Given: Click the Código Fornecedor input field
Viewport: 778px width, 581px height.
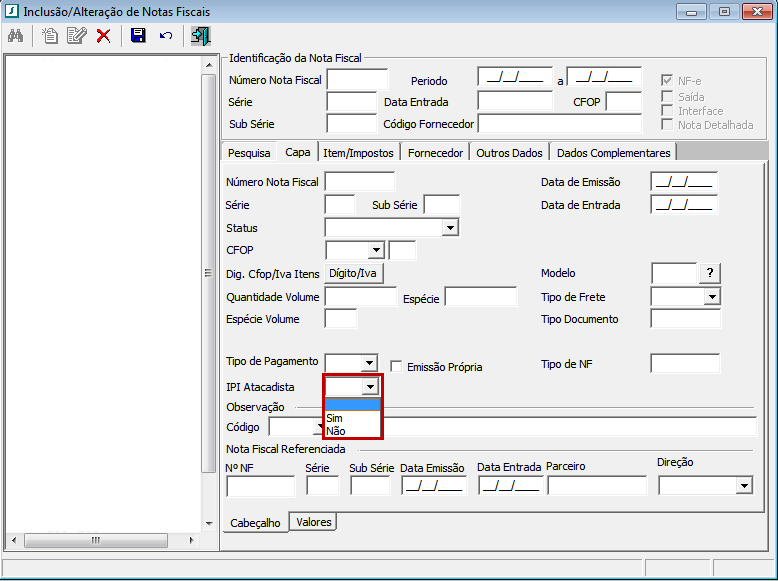Looking at the screenshot, I should coord(559,124).
